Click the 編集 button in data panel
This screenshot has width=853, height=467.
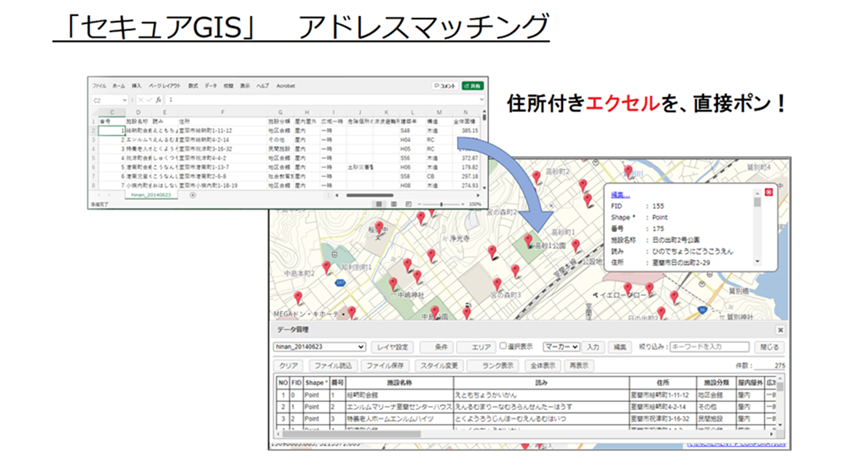click(620, 347)
